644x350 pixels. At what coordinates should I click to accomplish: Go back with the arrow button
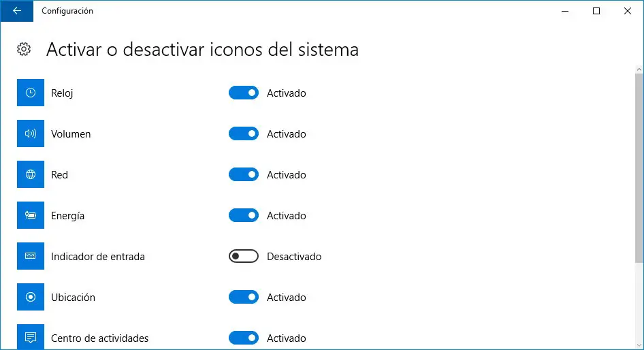tap(17, 11)
